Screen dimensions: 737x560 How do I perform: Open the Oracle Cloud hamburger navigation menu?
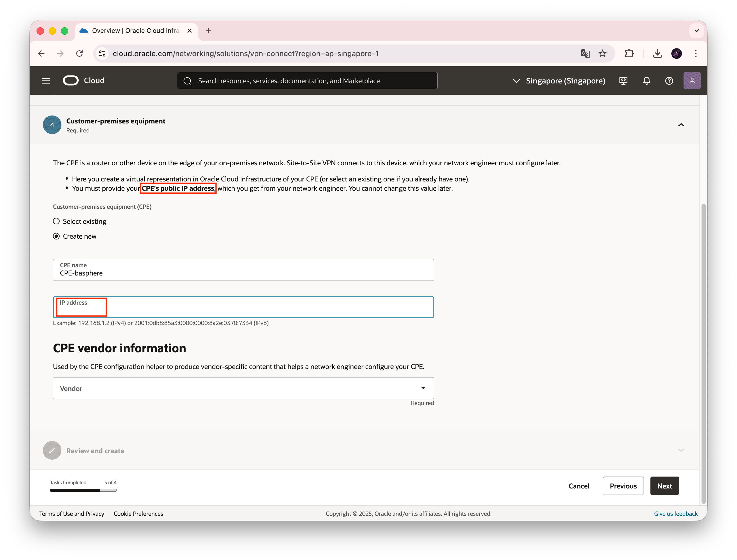(x=46, y=81)
